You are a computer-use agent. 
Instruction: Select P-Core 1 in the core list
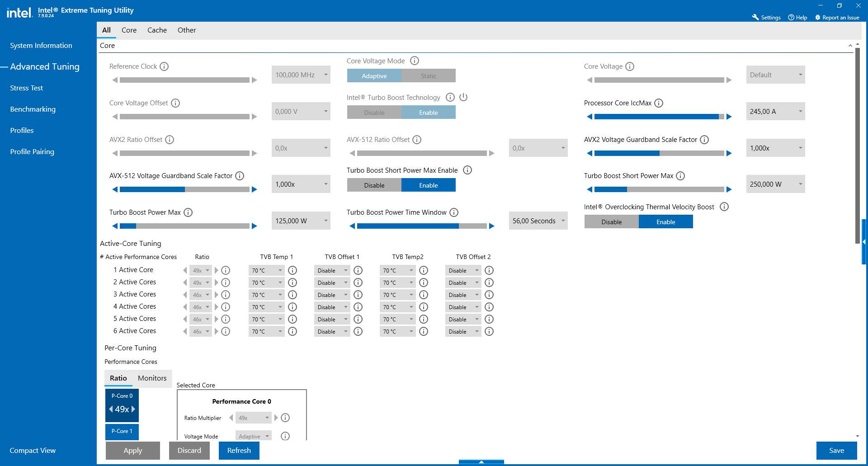click(122, 432)
